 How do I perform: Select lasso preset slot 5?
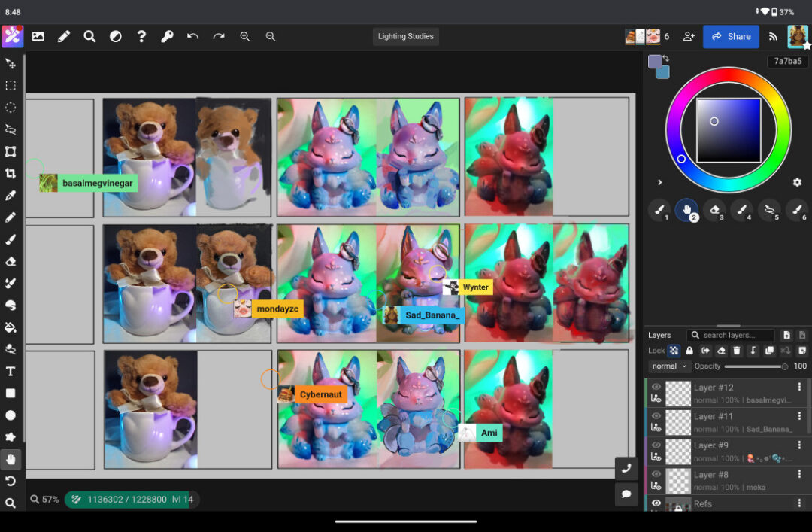[x=770, y=210]
